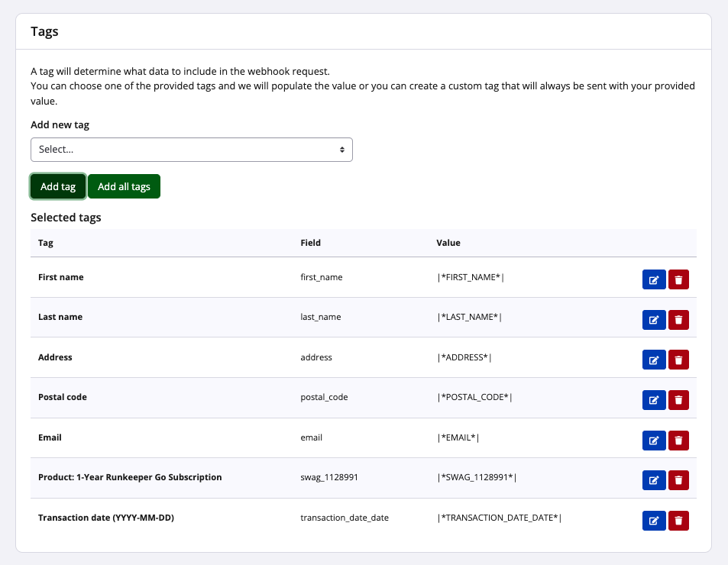This screenshot has height=565, width=728.
Task: Remove the Address tag with trash icon
Action: pos(678,360)
